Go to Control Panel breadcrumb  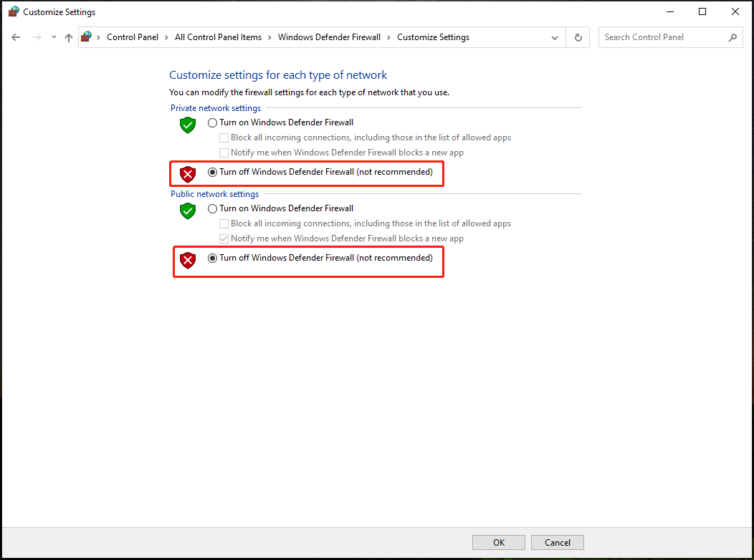(x=133, y=37)
